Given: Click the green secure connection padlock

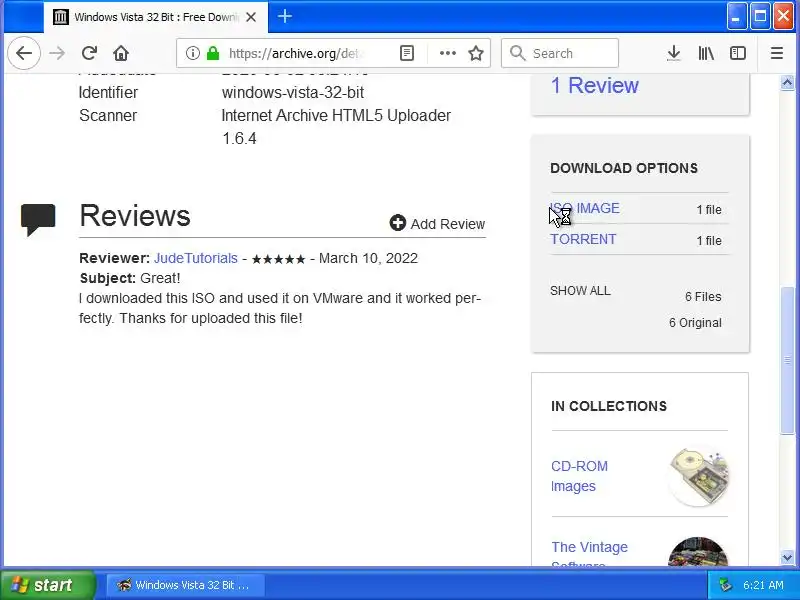Looking at the screenshot, I should 213,53.
